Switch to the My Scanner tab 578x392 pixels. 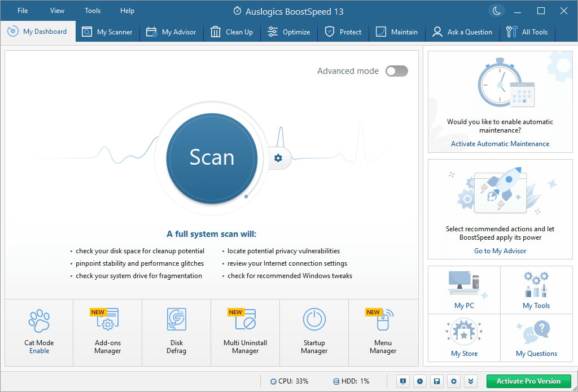108,32
